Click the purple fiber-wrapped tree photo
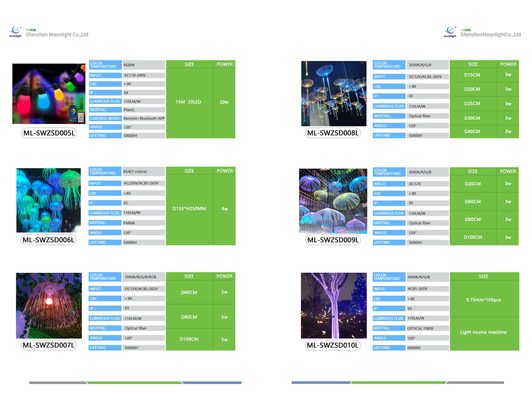The image size is (532, 411). [334, 305]
